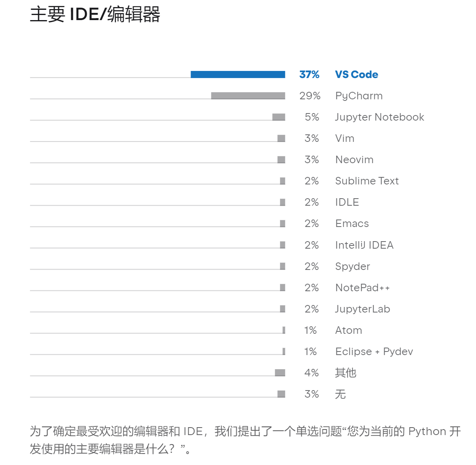Click the 37% percentage value

[x=309, y=74]
